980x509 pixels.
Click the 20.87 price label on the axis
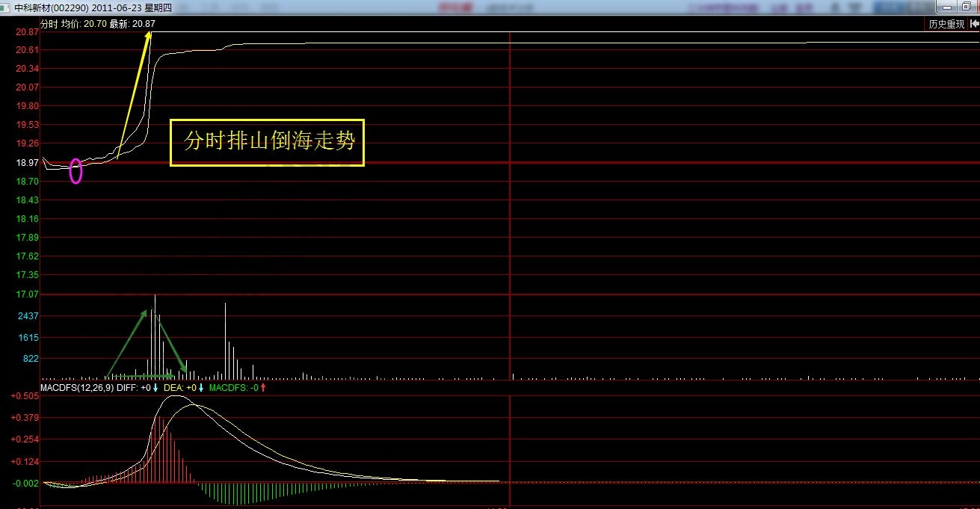tap(26, 31)
